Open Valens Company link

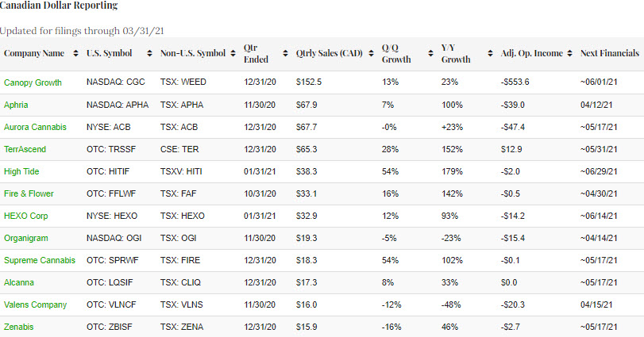pyautogui.click(x=35, y=304)
